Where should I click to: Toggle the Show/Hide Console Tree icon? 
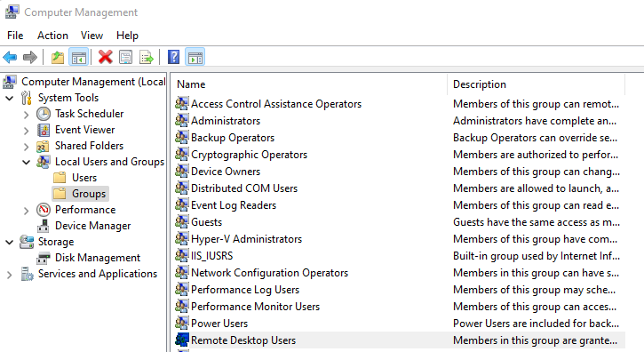(78, 57)
